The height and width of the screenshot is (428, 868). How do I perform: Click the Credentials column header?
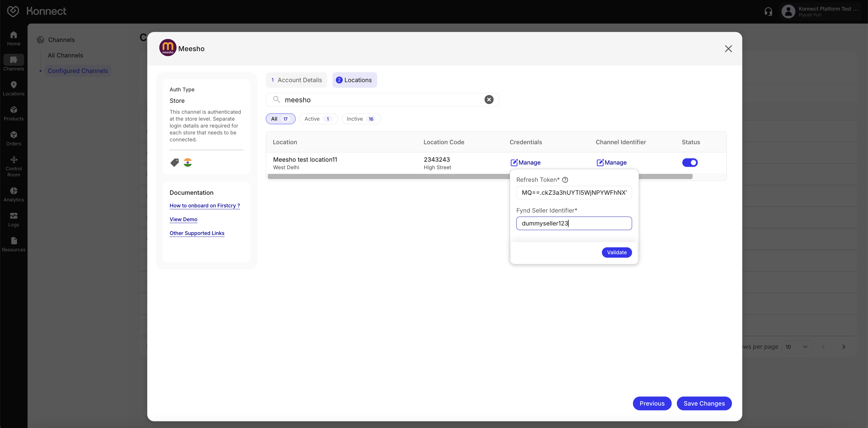coord(526,142)
